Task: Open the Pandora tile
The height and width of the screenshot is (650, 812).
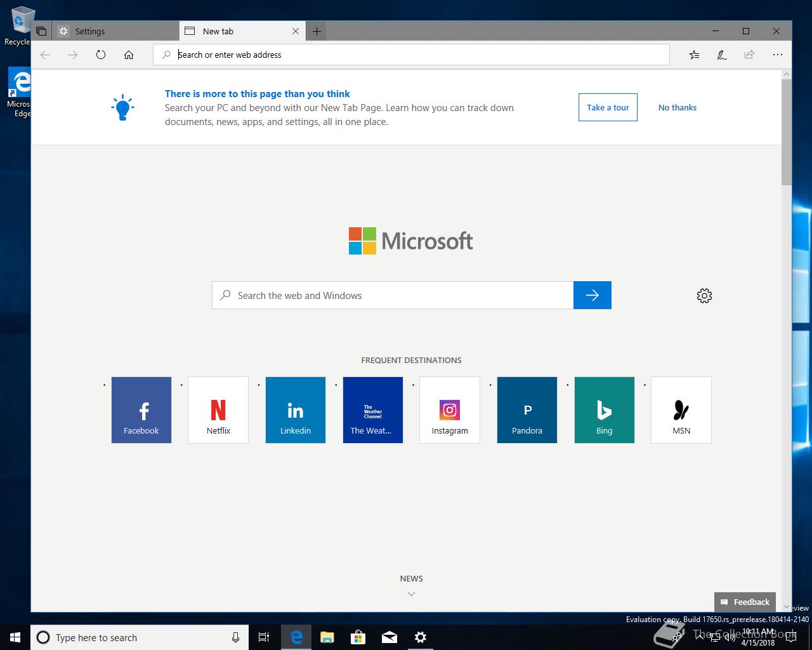Action: [527, 410]
